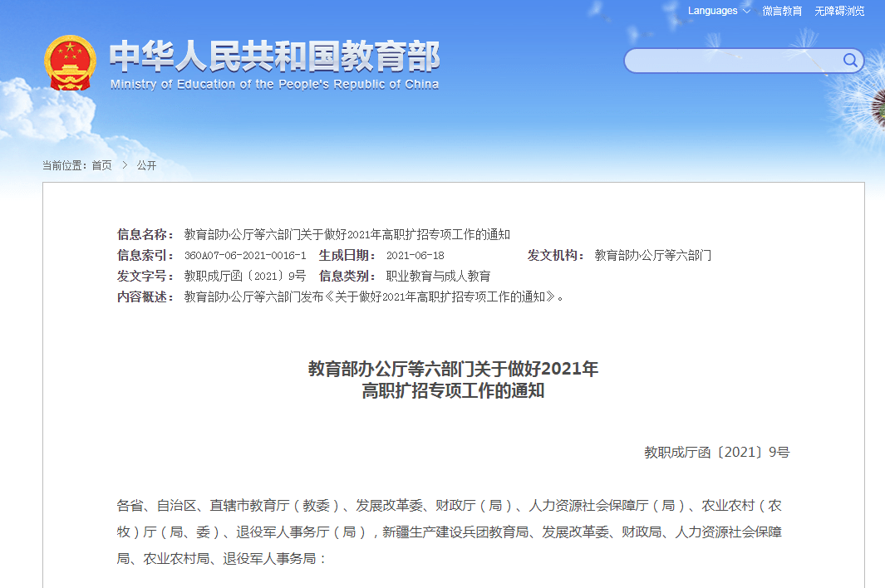The height and width of the screenshot is (588, 885).
Task: Open the Languages menu
Action: [712, 11]
